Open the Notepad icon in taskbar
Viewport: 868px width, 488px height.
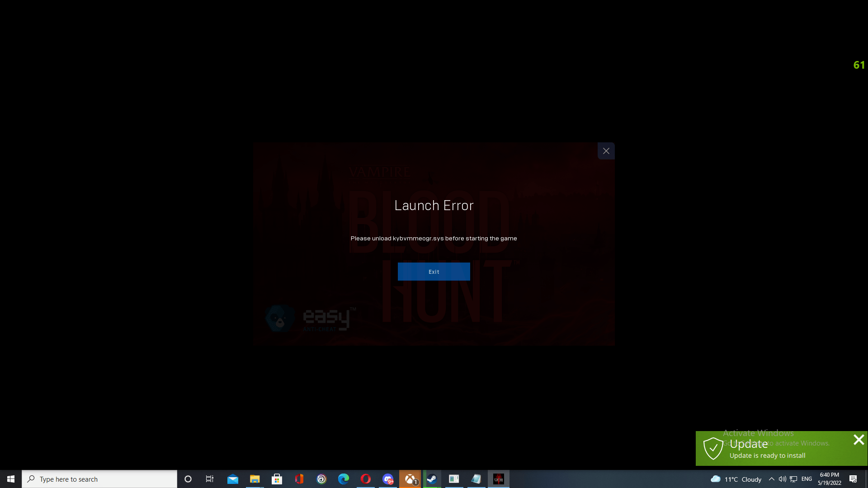coord(476,479)
